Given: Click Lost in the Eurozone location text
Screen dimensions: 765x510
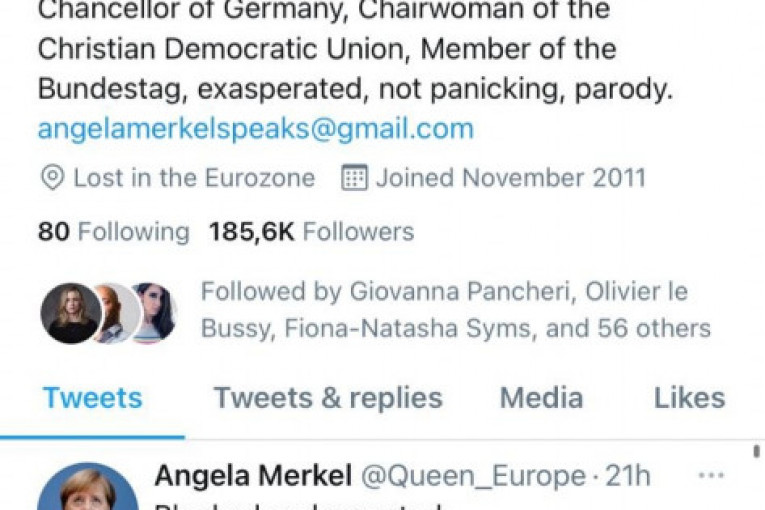Looking at the screenshot, I should click(194, 178).
